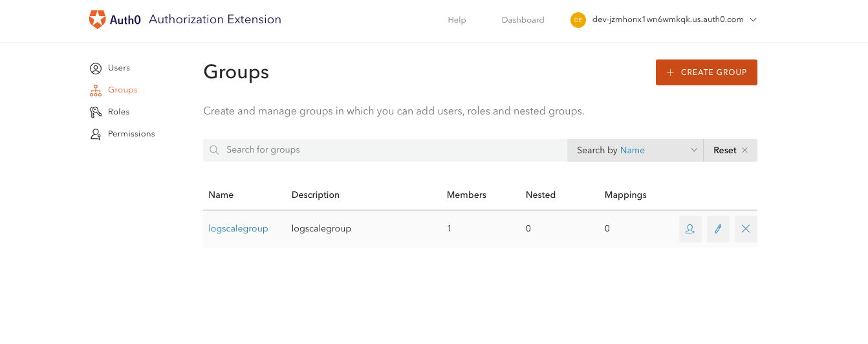
Task: Click the Auth0 shield logo
Action: tap(97, 19)
